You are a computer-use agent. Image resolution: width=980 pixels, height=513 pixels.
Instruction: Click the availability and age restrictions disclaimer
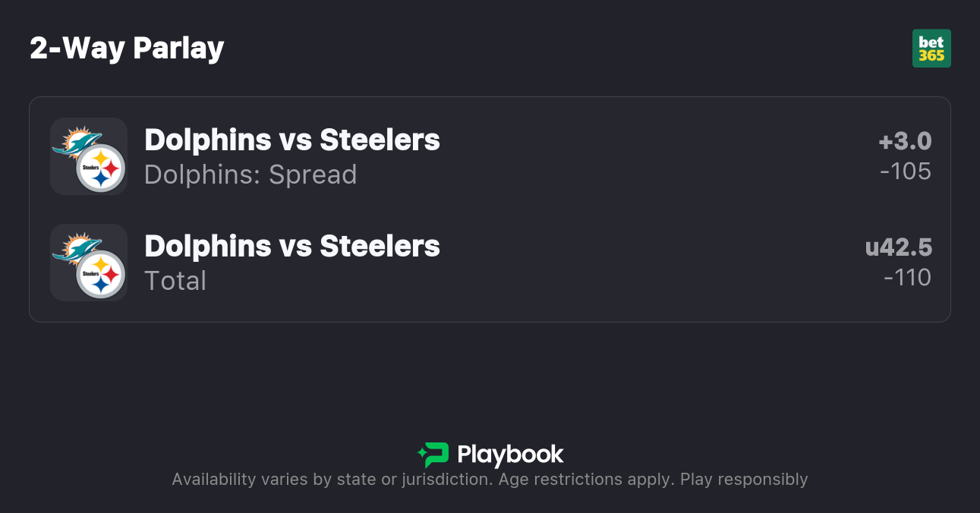pyautogui.click(x=490, y=480)
